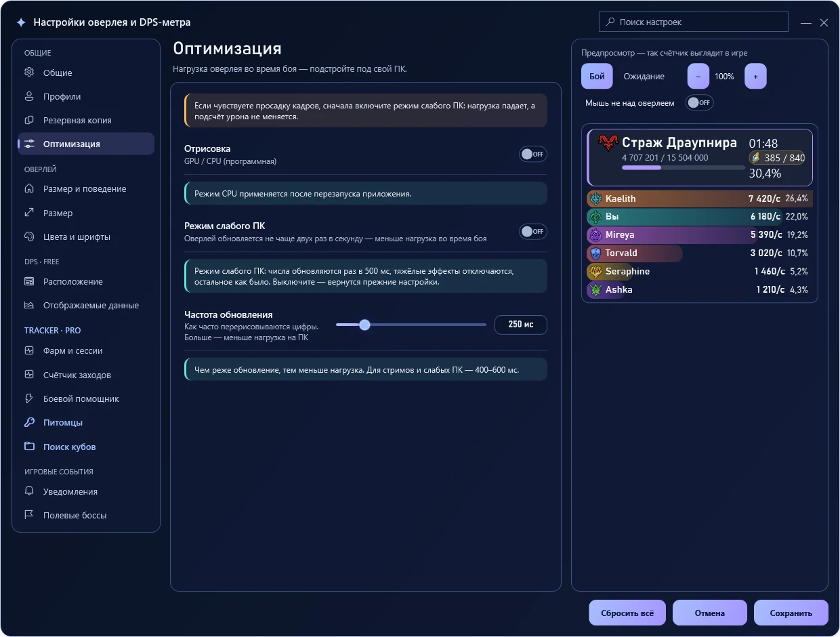Click the Частота обновления slider handle
Viewport: 840px width, 637px height.
[364, 325]
